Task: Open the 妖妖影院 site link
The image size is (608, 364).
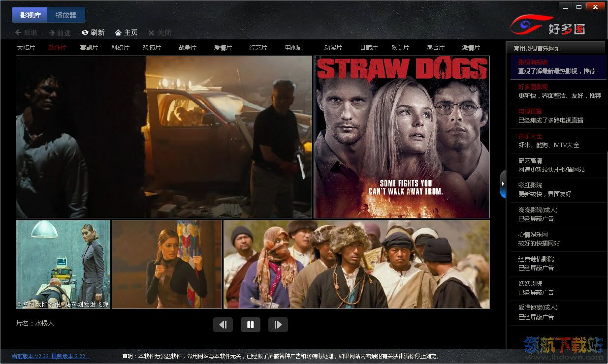Action: tap(558, 288)
